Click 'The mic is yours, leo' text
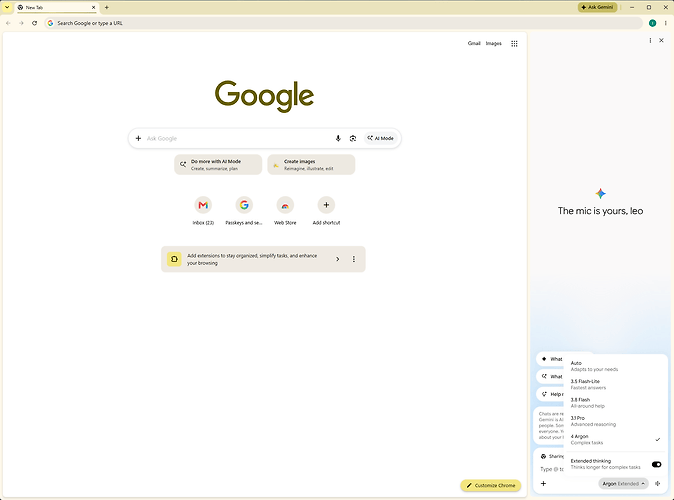Viewport: 674px width, 500px height. [600, 211]
